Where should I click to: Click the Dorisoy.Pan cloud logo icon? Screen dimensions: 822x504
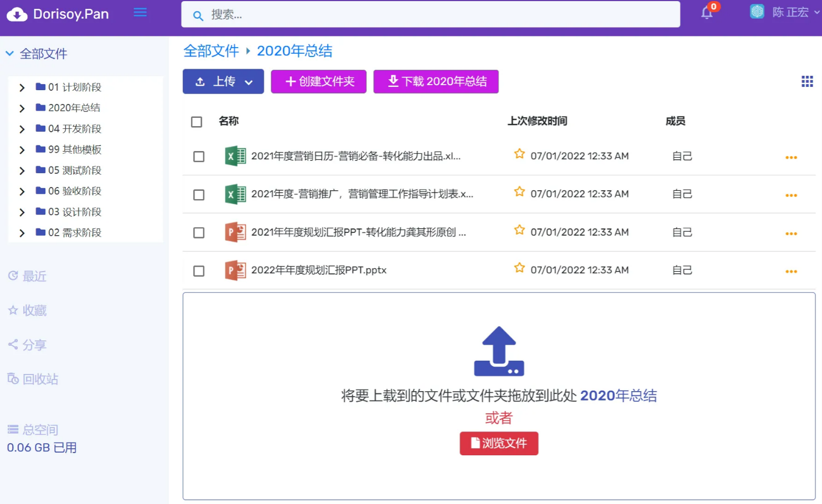[x=17, y=14]
